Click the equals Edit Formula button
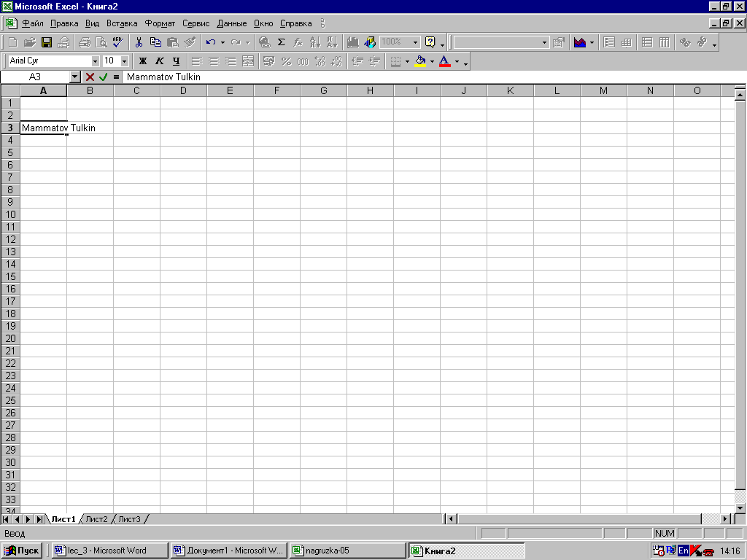The image size is (747, 560). [x=116, y=77]
